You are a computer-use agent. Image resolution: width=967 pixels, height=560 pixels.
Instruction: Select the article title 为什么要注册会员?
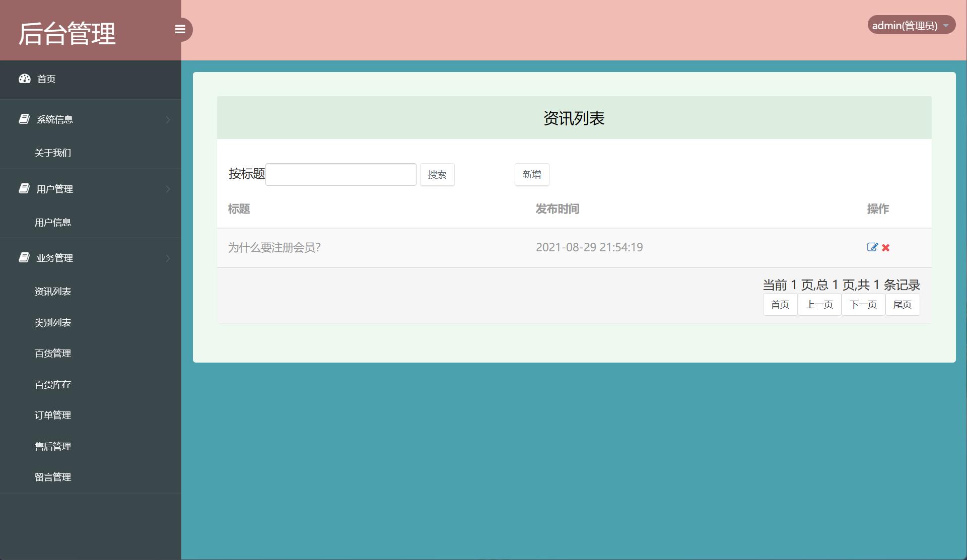[273, 248]
